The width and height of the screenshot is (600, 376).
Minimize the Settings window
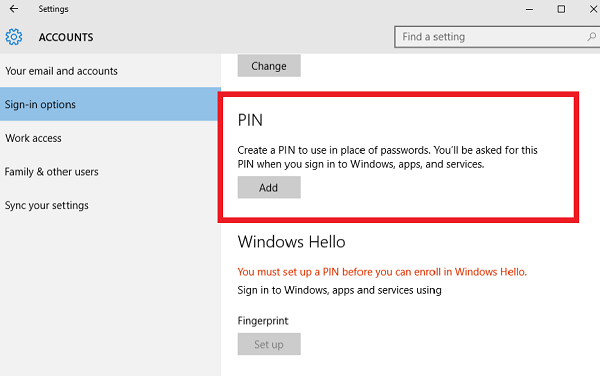(529, 9)
